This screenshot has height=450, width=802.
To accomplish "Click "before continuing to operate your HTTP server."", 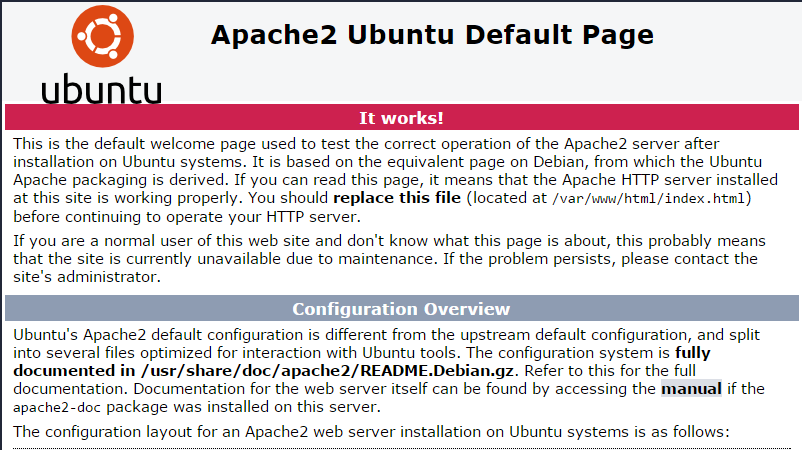I will click(x=187, y=217).
